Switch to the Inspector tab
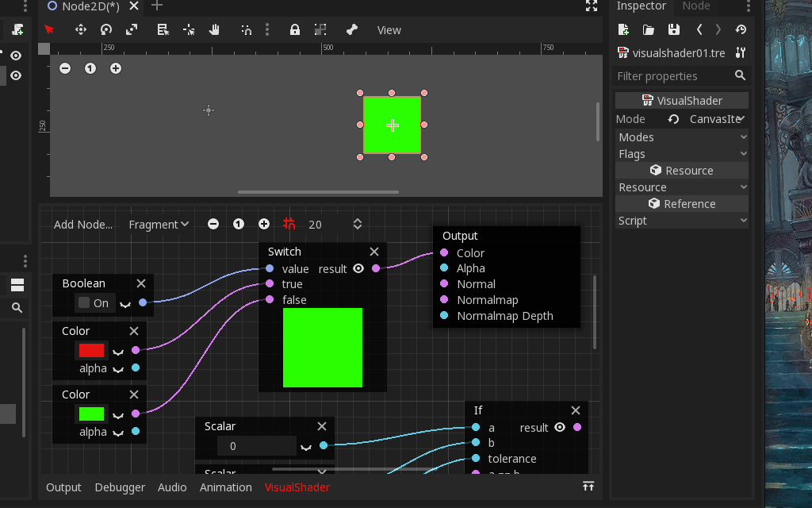Viewport: 812px width, 508px height. 641,6
